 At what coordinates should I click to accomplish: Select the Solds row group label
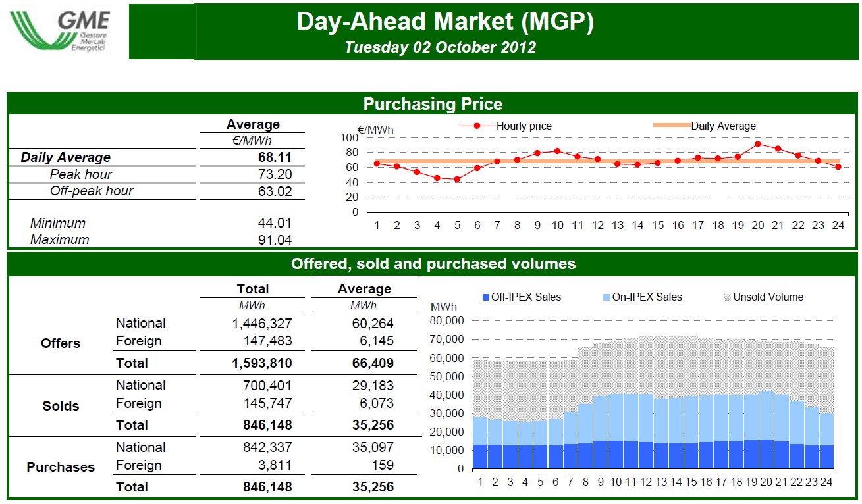point(61,406)
